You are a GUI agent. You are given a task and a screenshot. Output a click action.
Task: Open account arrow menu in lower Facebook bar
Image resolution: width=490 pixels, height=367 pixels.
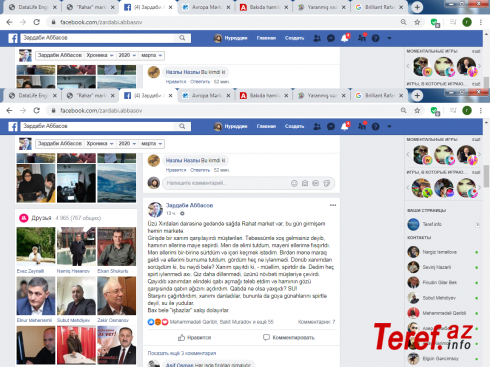389,127
